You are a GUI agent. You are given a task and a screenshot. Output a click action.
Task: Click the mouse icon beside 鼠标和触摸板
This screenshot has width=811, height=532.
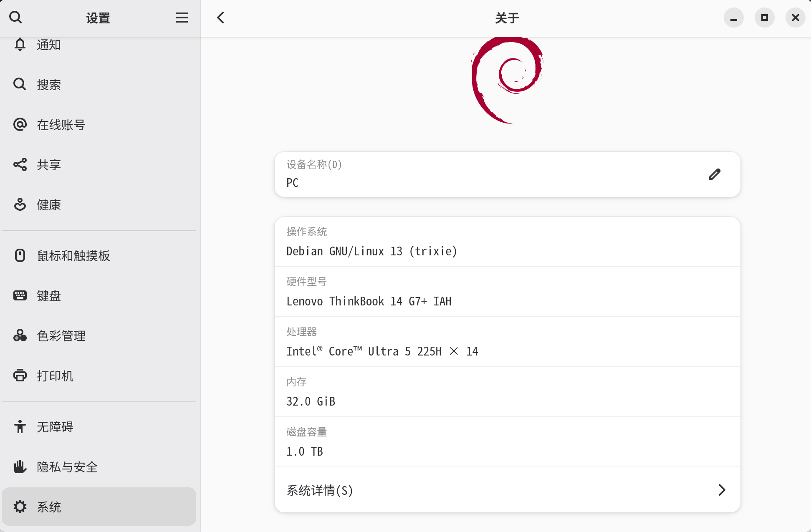[20, 255]
